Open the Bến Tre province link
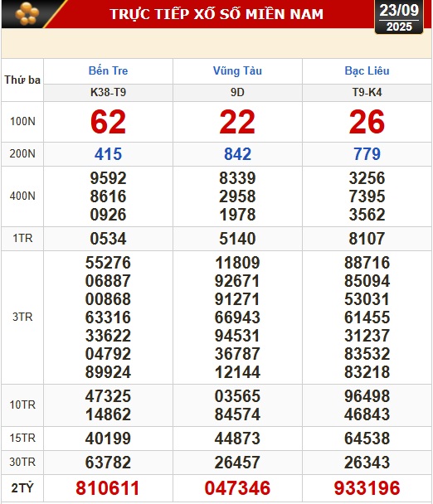433x504 pixels. (x=108, y=70)
